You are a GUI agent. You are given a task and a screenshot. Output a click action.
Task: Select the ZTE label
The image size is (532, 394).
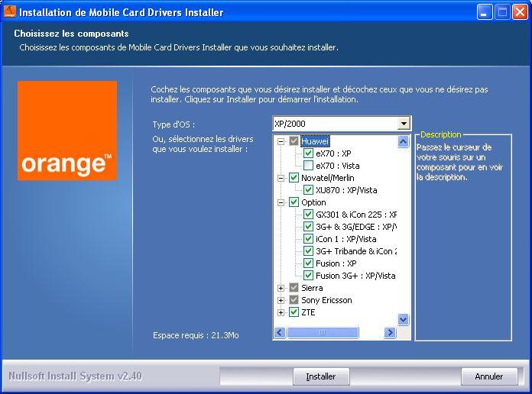coord(308,312)
